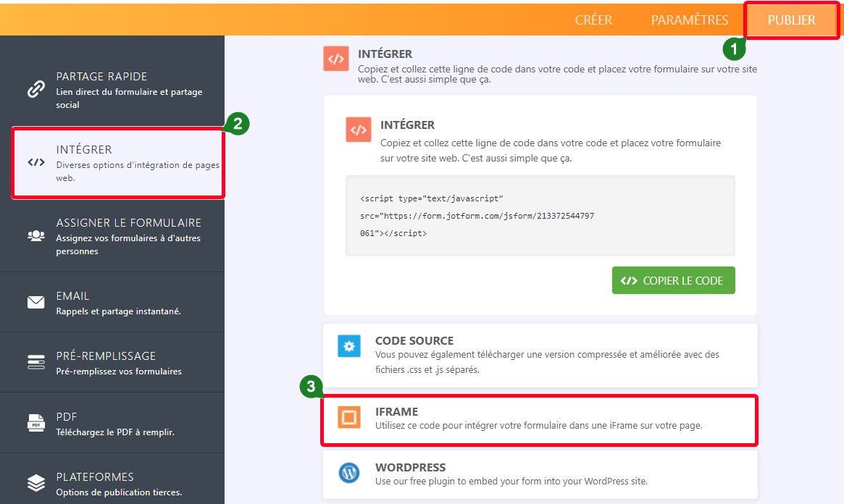This screenshot has width=844, height=504.
Task: Click the 'Diverses options d'intégration' description
Action: coord(137,171)
